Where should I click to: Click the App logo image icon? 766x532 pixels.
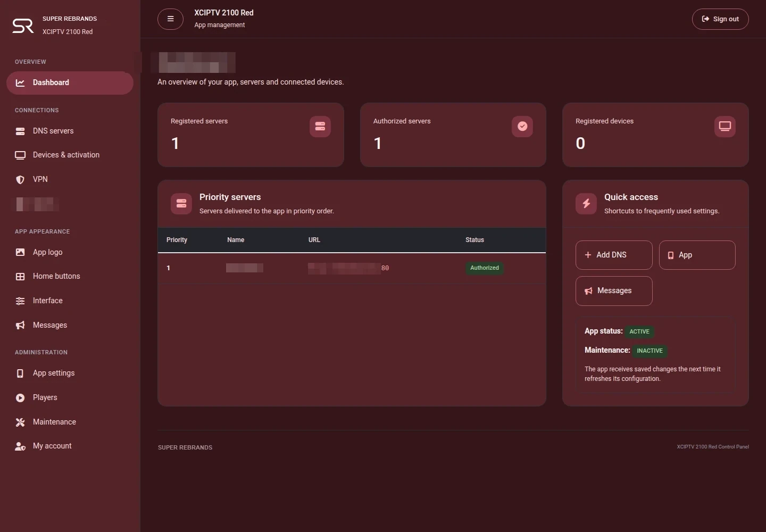[x=20, y=252]
